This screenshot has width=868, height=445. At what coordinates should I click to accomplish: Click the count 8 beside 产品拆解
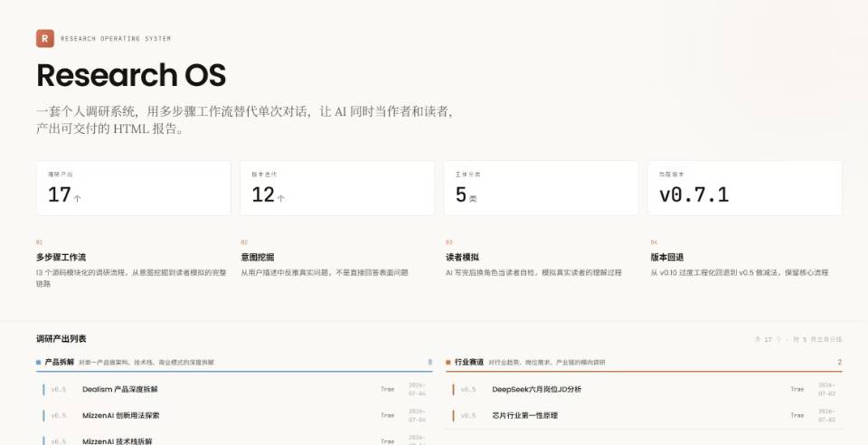pyautogui.click(x=430, y=362)
